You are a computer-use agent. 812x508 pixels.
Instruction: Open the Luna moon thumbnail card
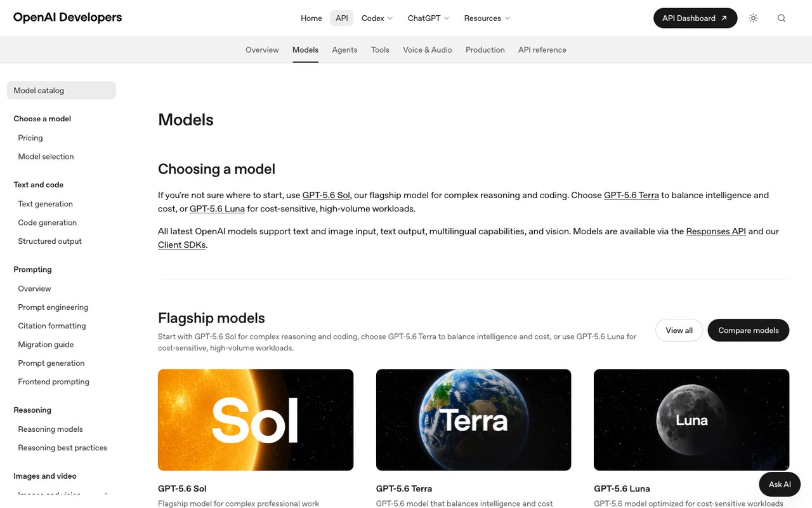pos(691,420)
